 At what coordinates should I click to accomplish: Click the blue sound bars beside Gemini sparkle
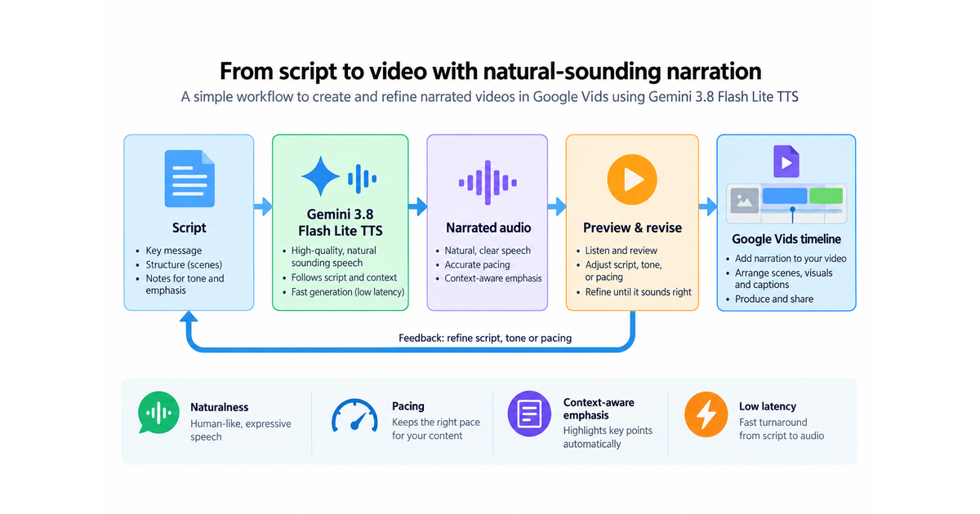[x=363, y=178]
